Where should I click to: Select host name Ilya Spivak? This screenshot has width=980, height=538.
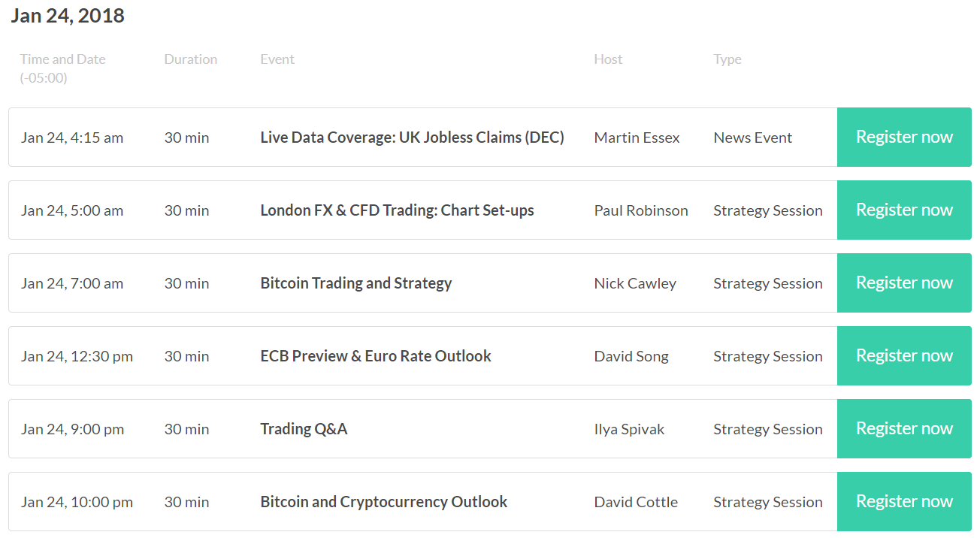click(x=629, y=429)
